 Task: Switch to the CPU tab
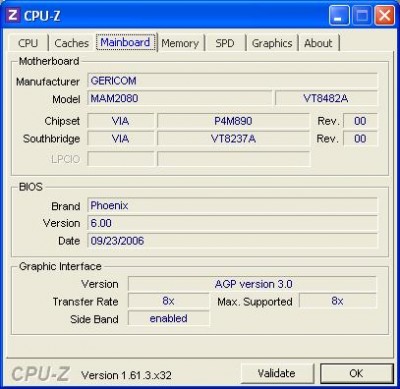pos(28,43)
